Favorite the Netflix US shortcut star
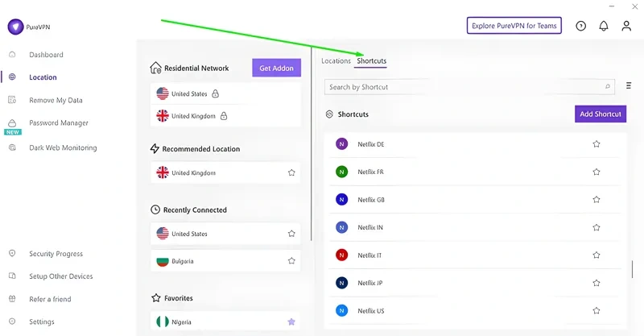The width and height of the screenshot is (644, 336). click(x=597, y=310)
